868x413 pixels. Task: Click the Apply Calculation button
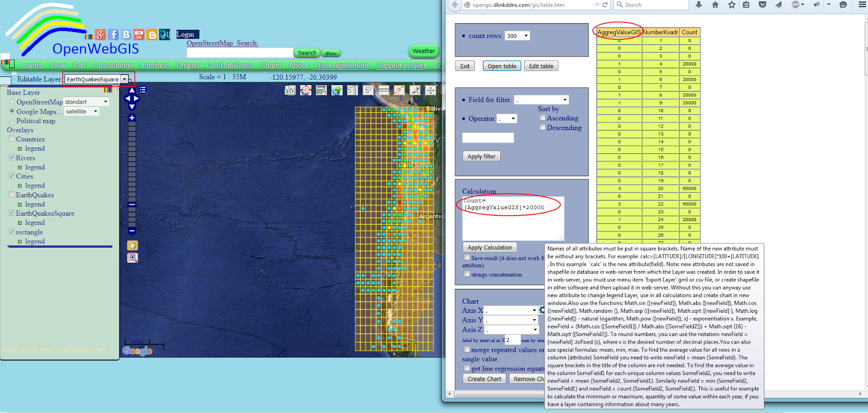[x=490, y=247]
